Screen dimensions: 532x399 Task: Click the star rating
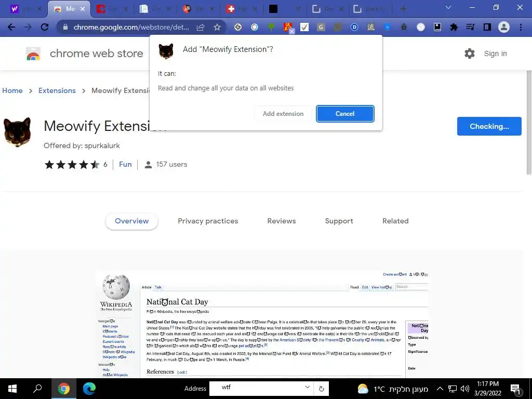click(72, 165)
